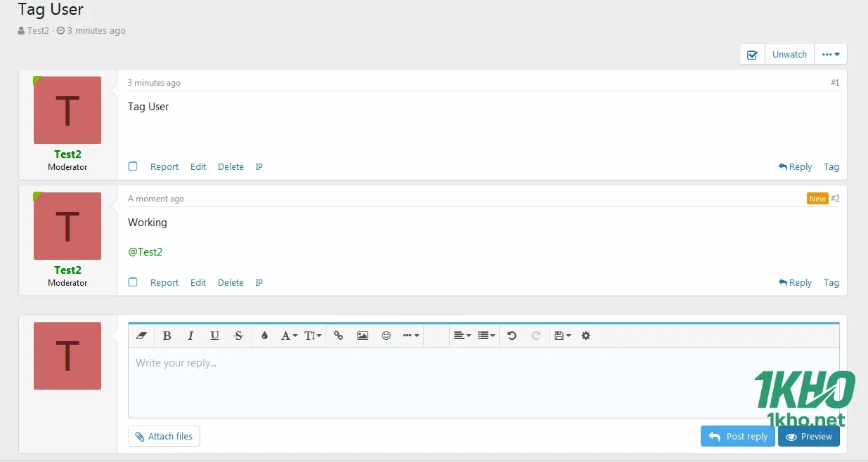The height and width of the screenshot is (462, 868).
Task: Insert an image in the reply editor
Action: [x=362, y=336]
